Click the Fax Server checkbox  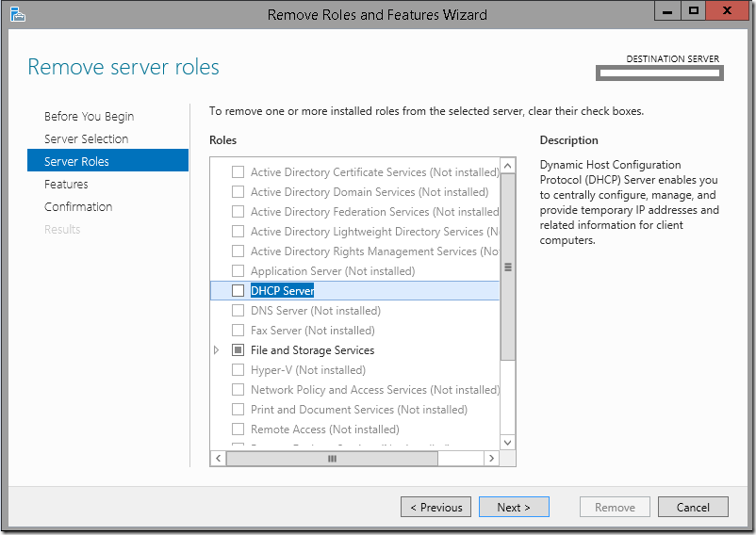[238, 330]
